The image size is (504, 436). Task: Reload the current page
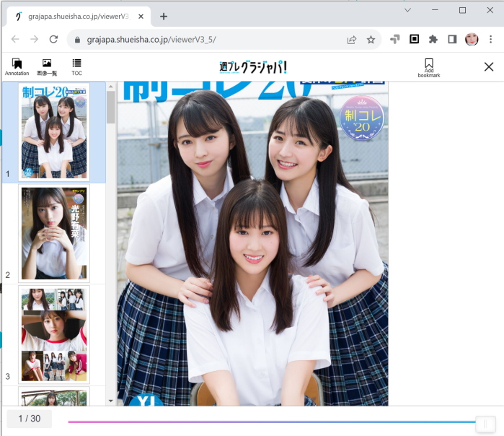(53, 40)
